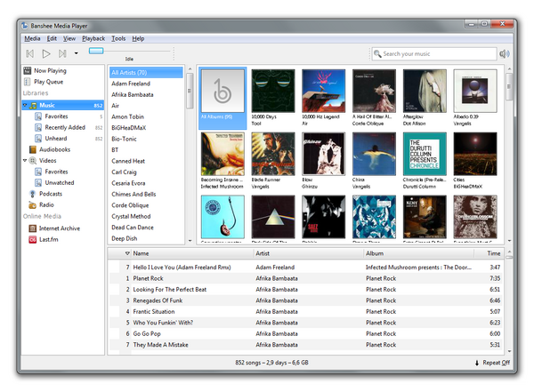This screenshot has height=392, width=534.
Task: Click the seek slider handle
Action: tap(96, 51)
